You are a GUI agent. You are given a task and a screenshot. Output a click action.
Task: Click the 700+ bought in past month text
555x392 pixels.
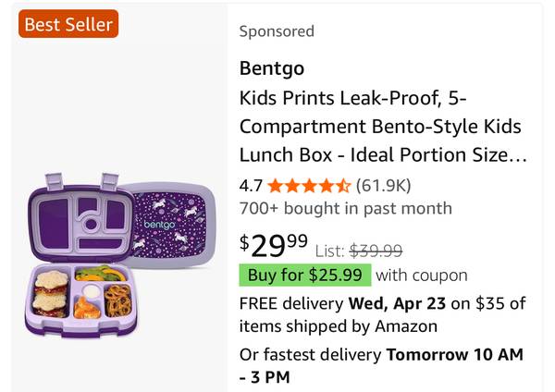(x=345, y=208)
